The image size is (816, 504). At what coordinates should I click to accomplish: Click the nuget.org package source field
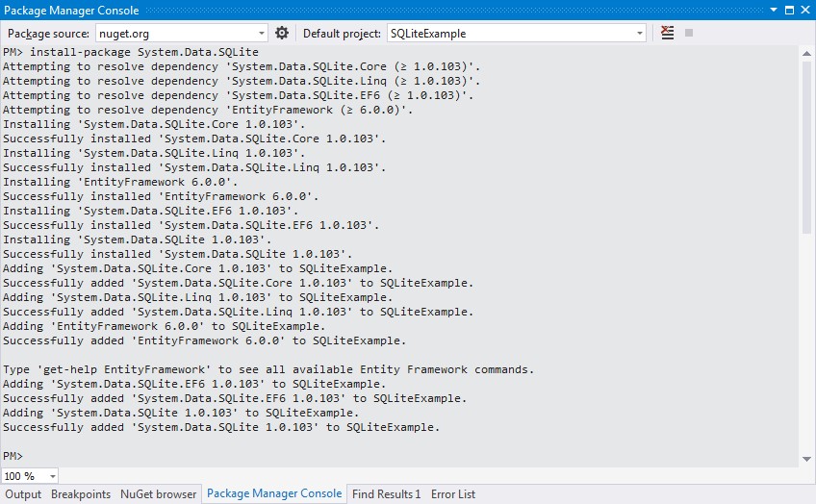pos(176,34)
